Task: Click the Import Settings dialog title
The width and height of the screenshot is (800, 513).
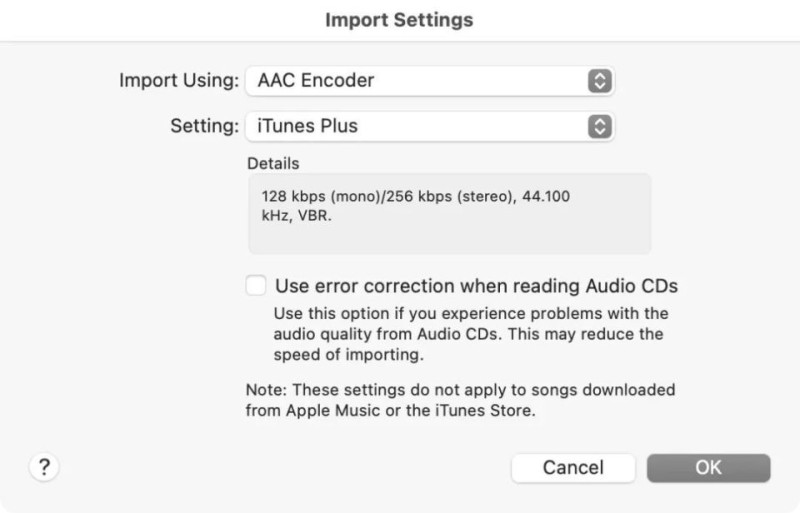Action: tap(399, 20)
